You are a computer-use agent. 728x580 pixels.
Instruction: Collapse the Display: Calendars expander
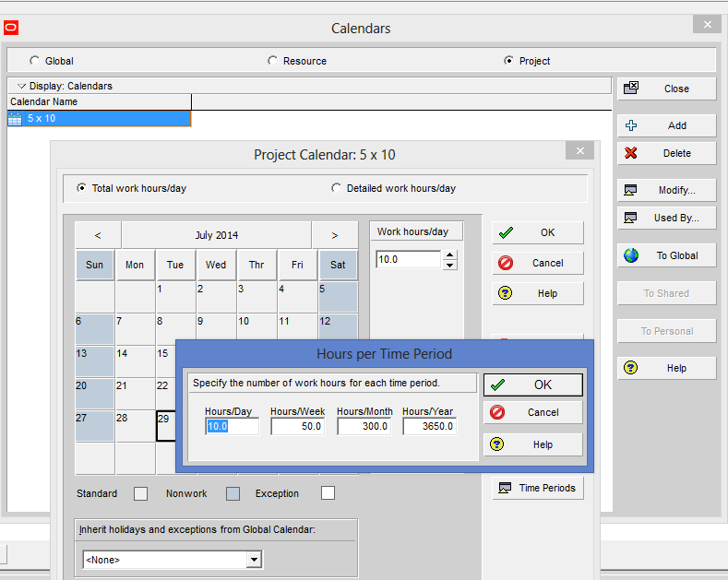pyautogui.click(x=21, y=86)
